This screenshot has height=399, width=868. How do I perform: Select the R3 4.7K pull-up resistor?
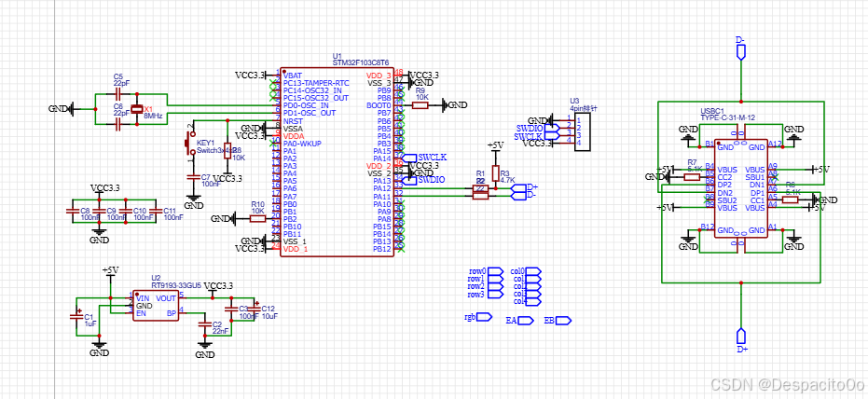[x=495, y=172]
